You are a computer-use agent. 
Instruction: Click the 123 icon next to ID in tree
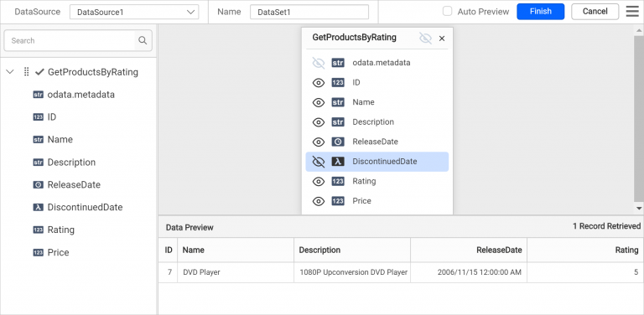pos(38,117)
